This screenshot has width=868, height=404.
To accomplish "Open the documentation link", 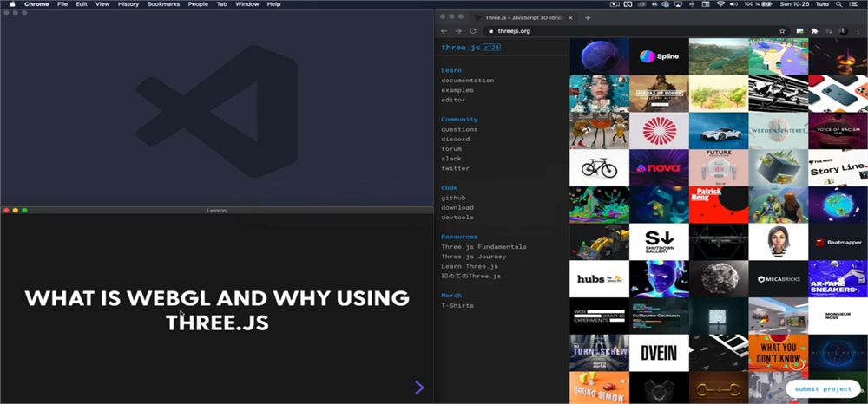I will tap(467, 80).
